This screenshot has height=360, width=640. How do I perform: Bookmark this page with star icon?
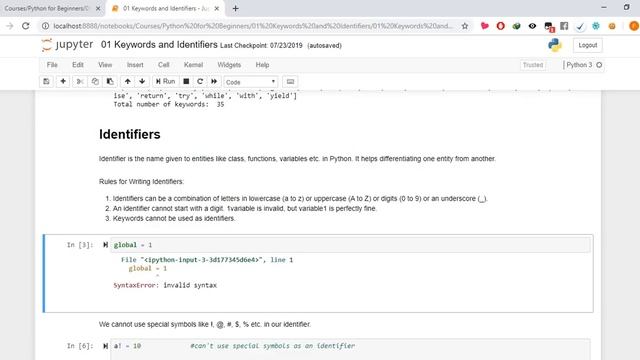tap(464, 26)
